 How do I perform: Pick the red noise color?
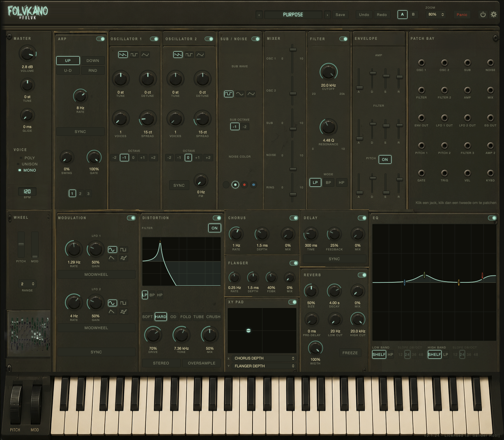(244, 185)
